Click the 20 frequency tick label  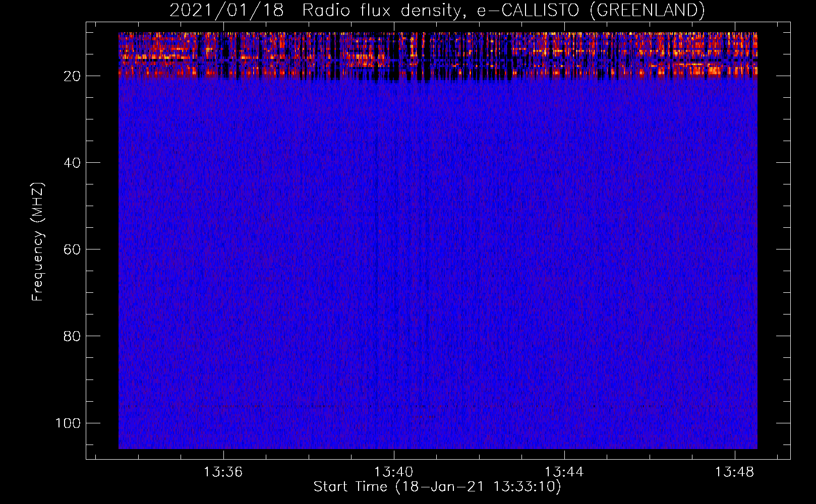(72, 76)
